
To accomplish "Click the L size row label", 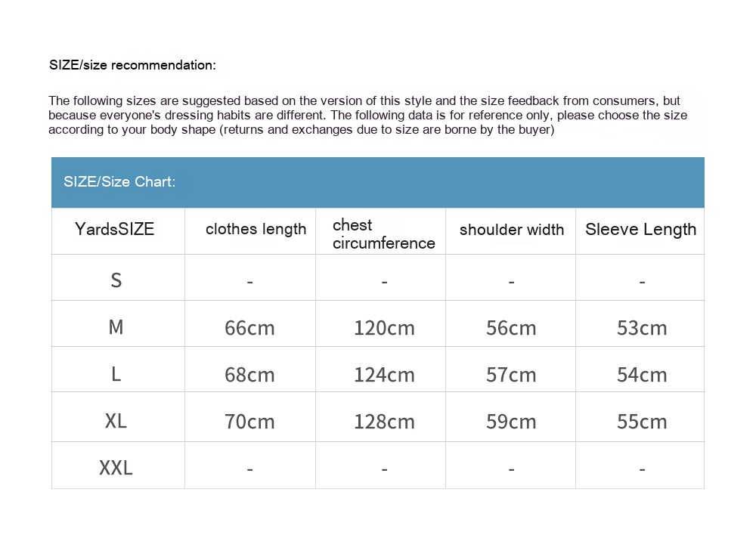I will coord(116,374).
